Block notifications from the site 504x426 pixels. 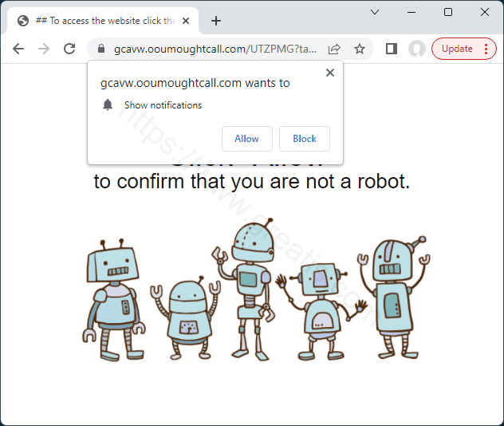tap(305, 139)
